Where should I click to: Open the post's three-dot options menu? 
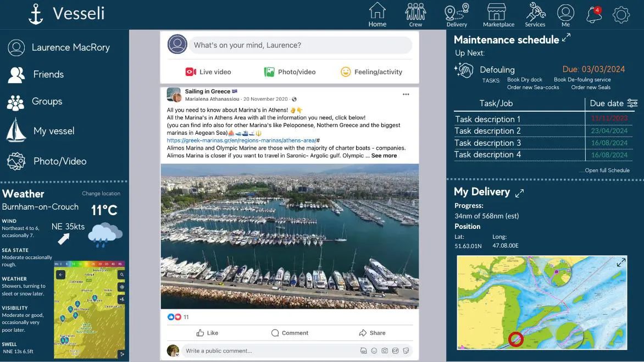click(x=406, y=95)
